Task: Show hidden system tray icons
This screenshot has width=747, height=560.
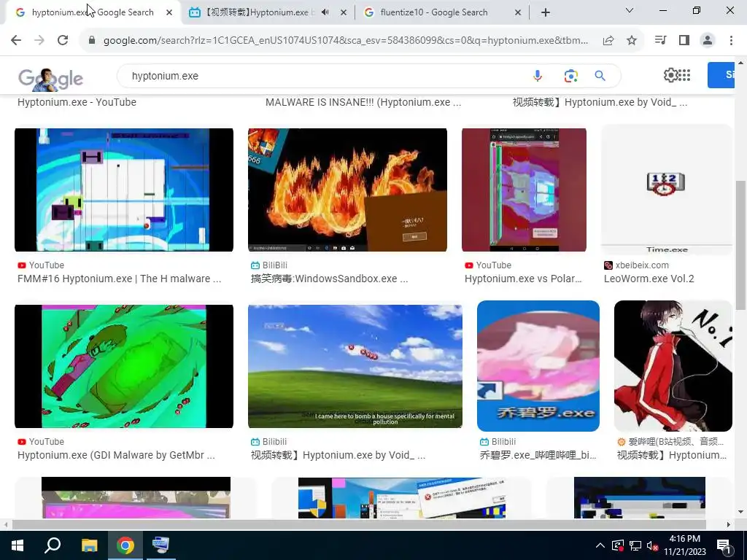Action: point(600,545)
